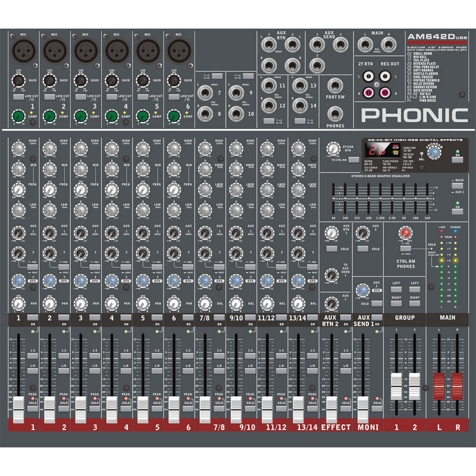Viewport: 476px width, 476px height.
Task: Click the EFFECT return fader
Action: 331,410
